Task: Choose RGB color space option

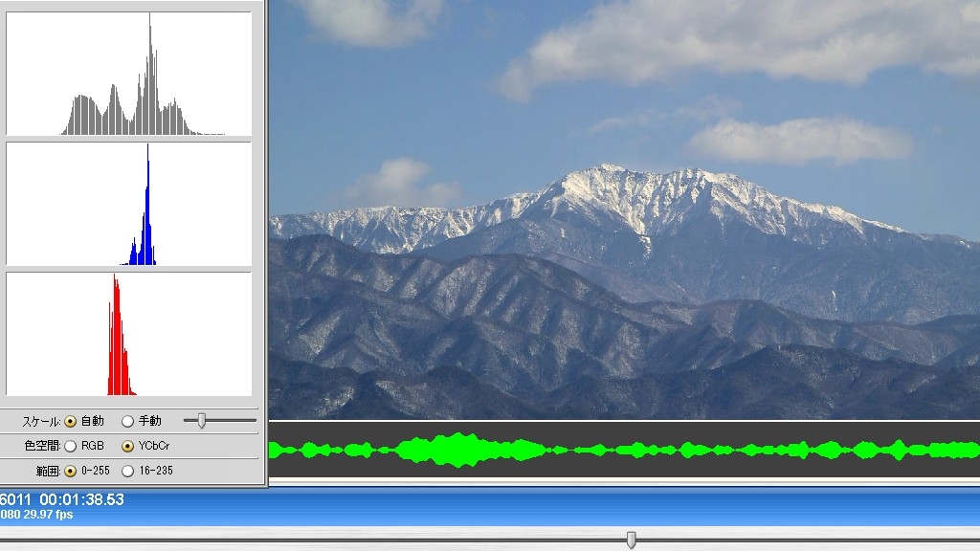Action: (x=71, y=446)
